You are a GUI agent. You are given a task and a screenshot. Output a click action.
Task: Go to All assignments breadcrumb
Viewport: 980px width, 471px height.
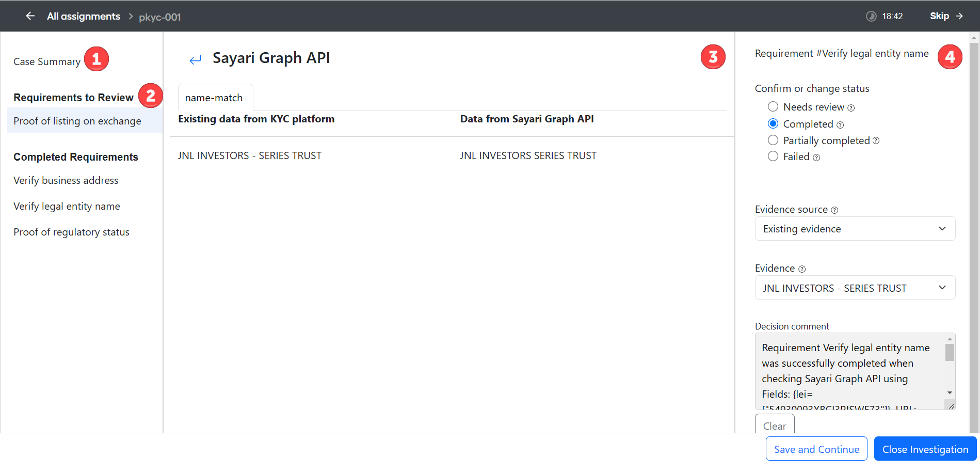point(84,16)
